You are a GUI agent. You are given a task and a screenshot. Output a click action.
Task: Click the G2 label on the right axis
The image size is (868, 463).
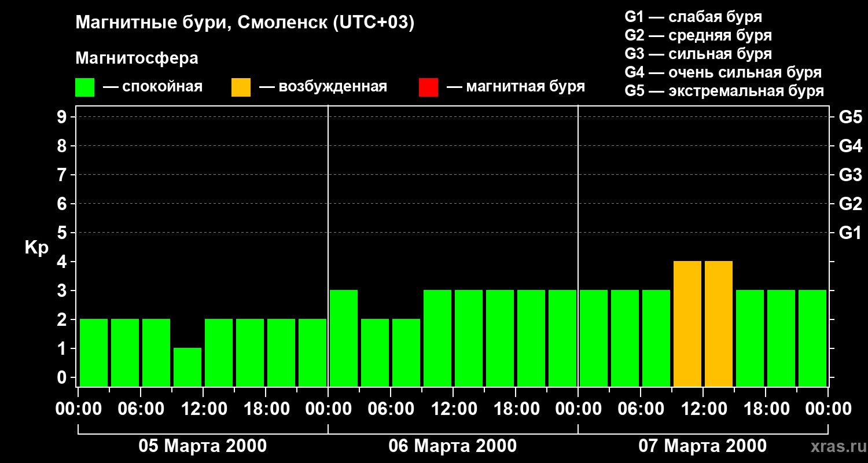pyautogui.click(x=850, y=204)
